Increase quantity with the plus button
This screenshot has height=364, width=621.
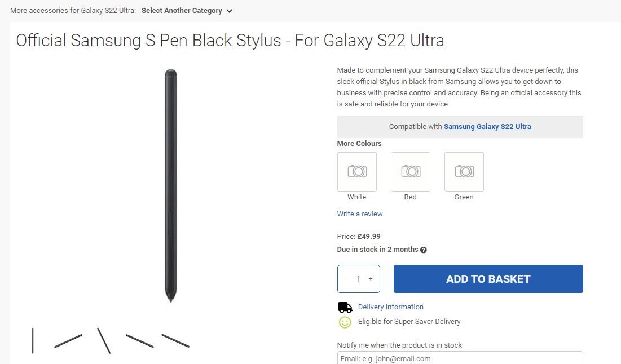[x=371, y=279]
